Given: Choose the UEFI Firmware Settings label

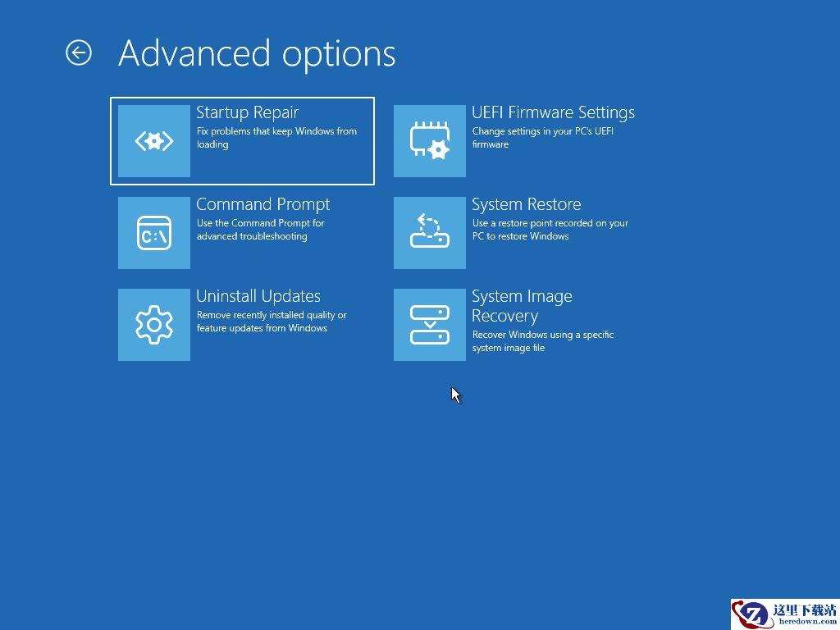Looking at the screenshot, I should coord(554,112).
